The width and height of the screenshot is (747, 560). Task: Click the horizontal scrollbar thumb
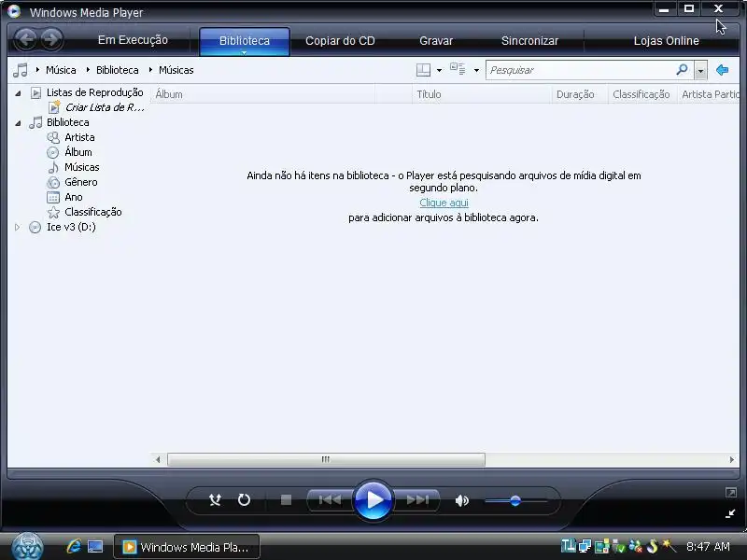326,459
